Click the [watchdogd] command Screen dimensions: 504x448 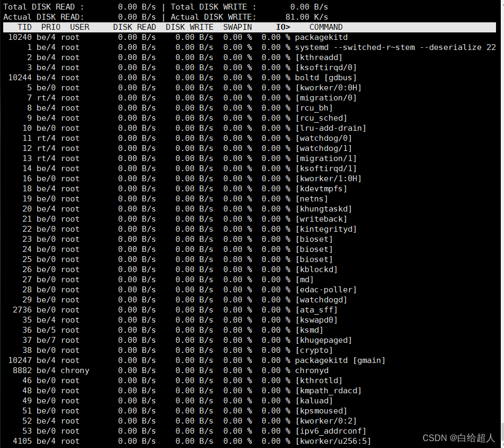coord(321,300)
